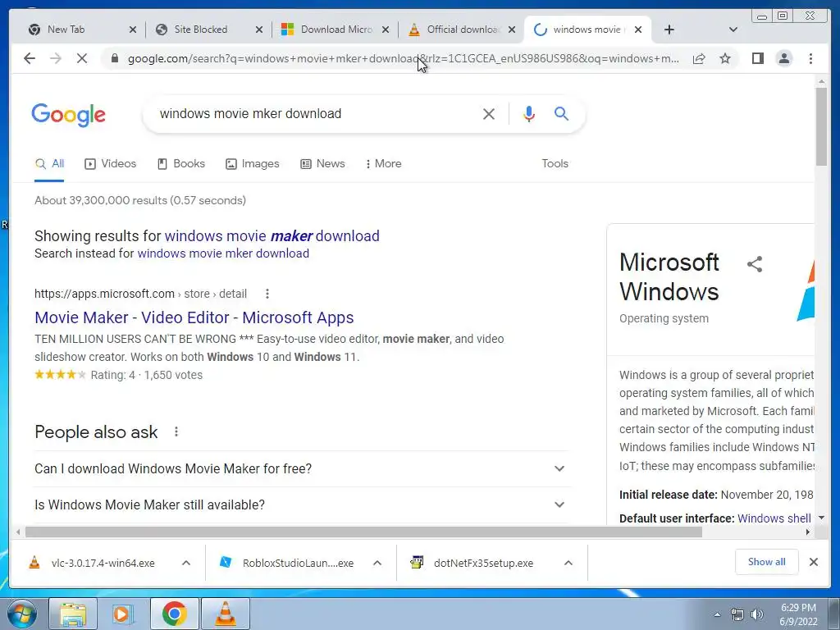Open the Windows shell link
This screenshot has width=840, height=630.
774,518
